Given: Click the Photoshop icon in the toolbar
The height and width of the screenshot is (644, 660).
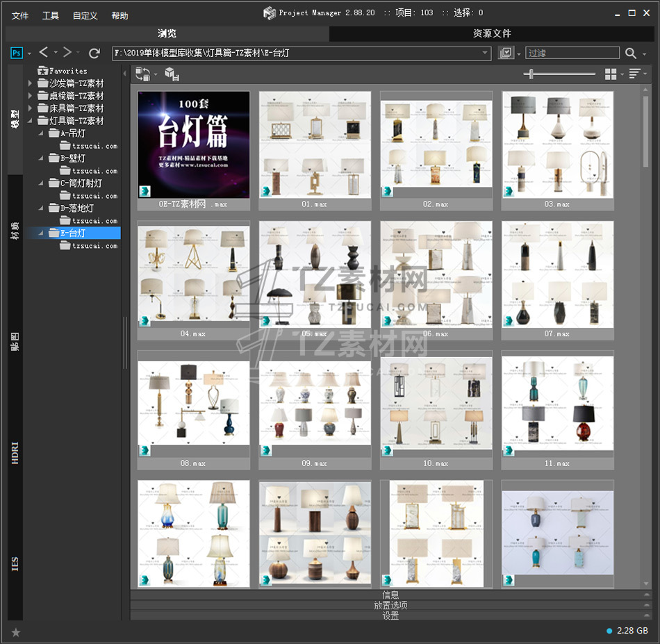Looking at the screenshot, I should 17,53.
